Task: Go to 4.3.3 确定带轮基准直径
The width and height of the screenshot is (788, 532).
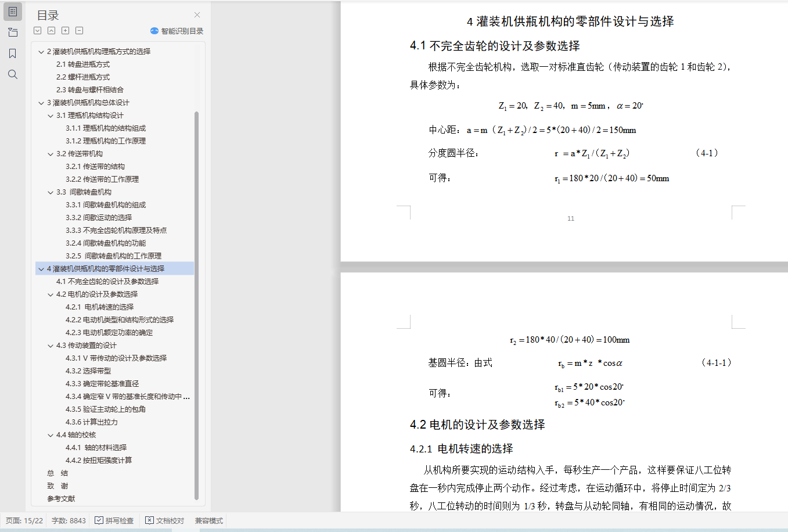Action: tap(102, 384)
